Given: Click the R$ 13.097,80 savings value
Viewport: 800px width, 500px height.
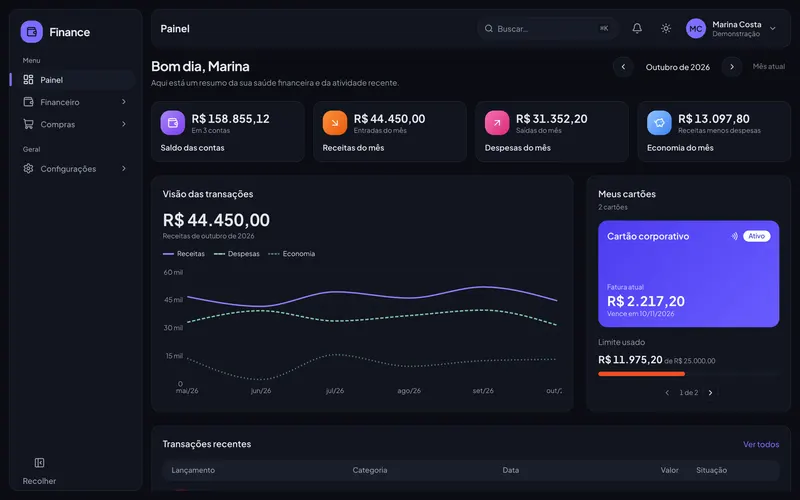Looking at the screenshot, I should pyautogui.click(x=713, y=119).
